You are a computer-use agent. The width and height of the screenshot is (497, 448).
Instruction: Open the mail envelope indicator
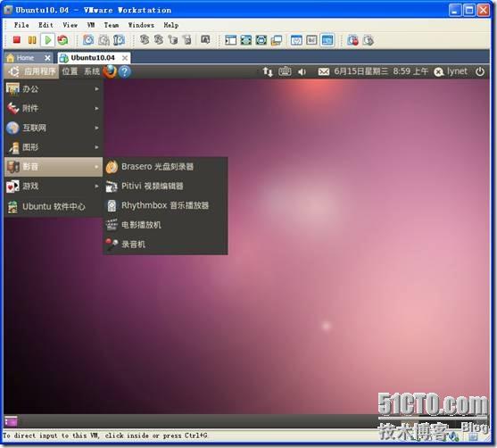(x=324, y=71)
